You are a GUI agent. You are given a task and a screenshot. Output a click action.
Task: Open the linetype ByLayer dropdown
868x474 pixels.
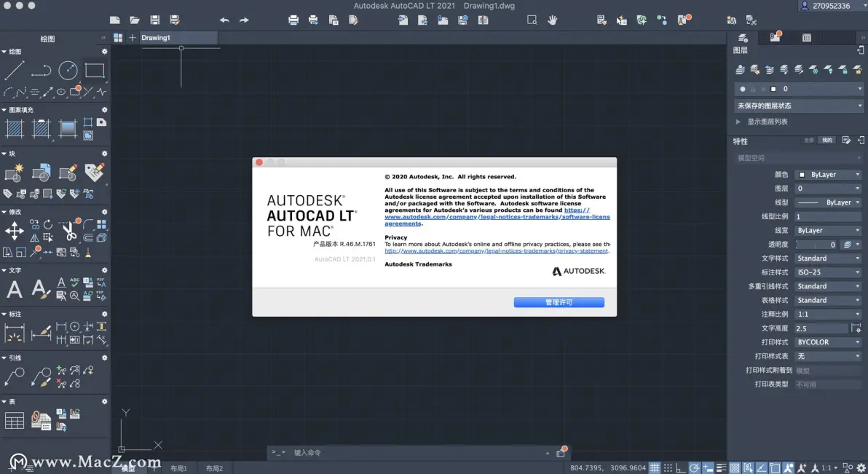pos(828,202)
